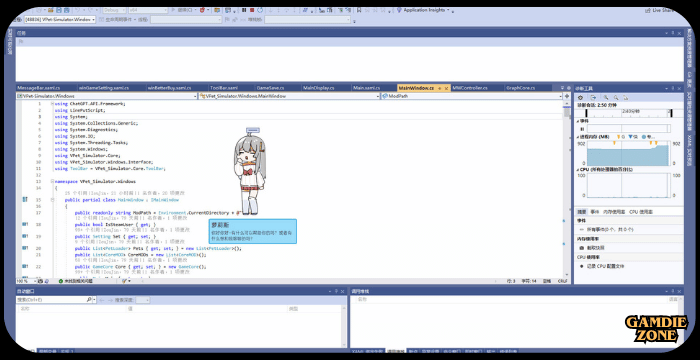Viewport: 700px width, 360px height.
Task: Open project scope dropdown VPet-Simulator.Windows
Action: (107, 96)
